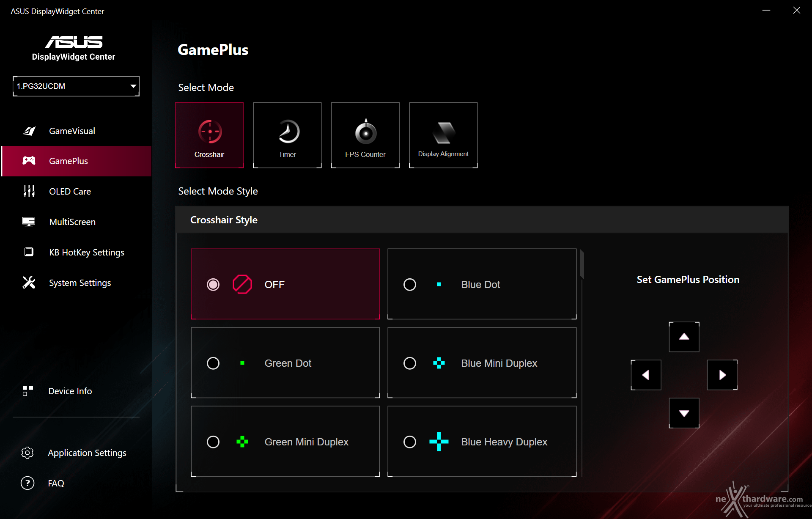Screen dimensions: 812x519
Task: Open the System Settings label
Action: click(80, 283)
